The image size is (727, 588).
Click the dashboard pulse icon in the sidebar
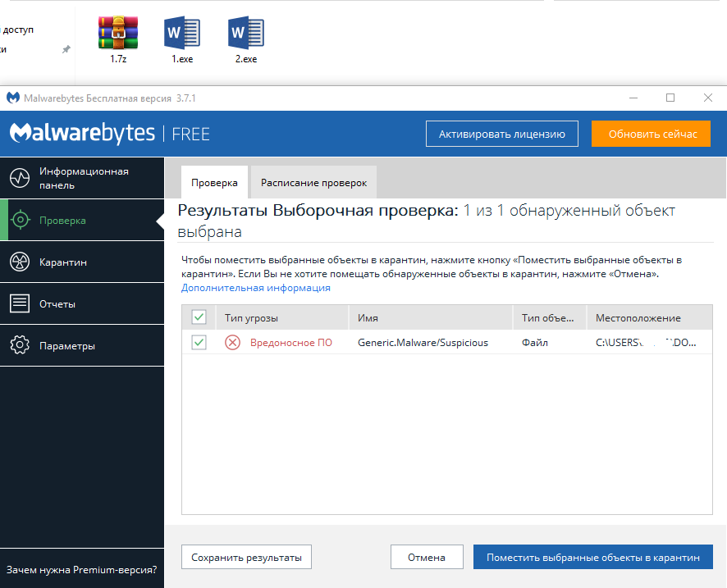[x=20, y=178]
